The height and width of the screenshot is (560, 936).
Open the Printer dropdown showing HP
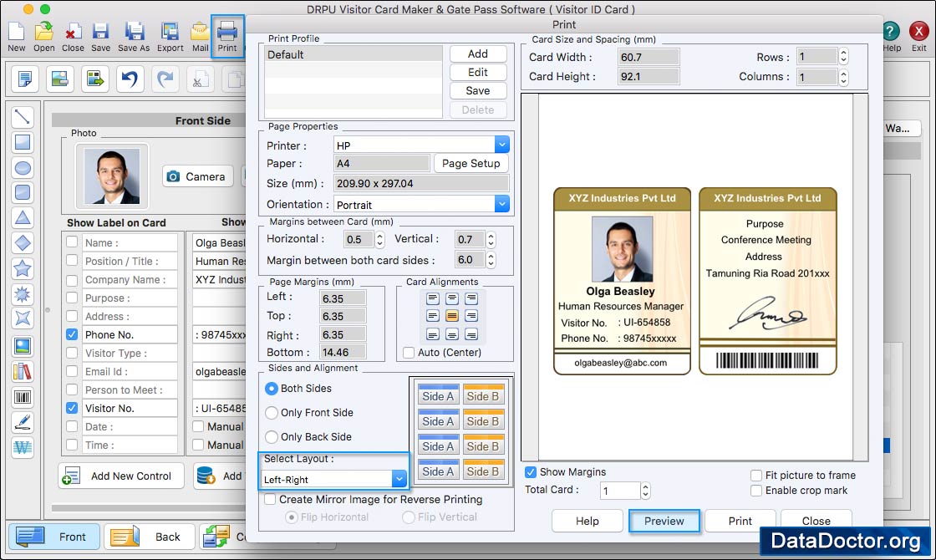(502, 145)
